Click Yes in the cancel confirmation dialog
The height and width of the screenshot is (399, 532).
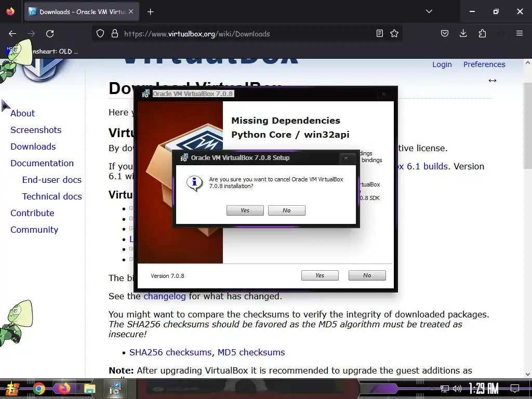point(245,210)
